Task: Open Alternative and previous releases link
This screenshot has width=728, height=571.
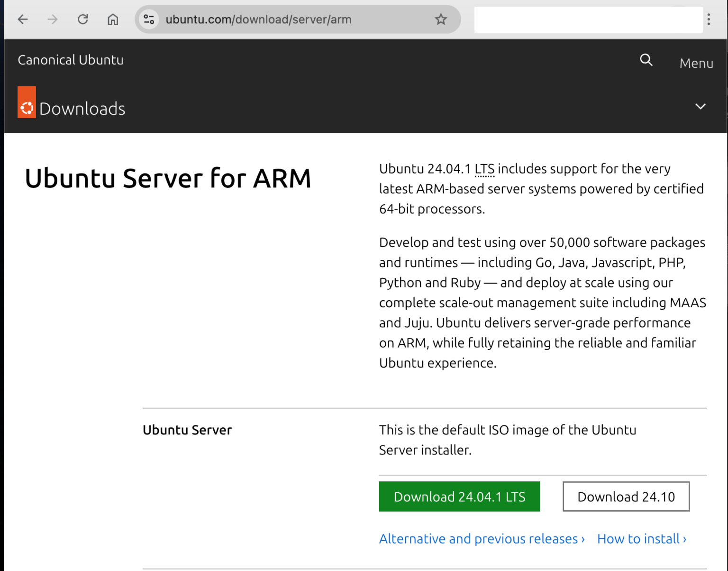Action: pos(482,539)
